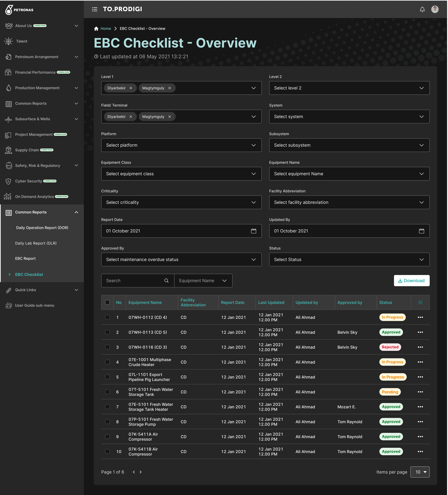Open the Select level 2 dropdown
The width and height of the screenshot is (448, 495).
[349, 88]
